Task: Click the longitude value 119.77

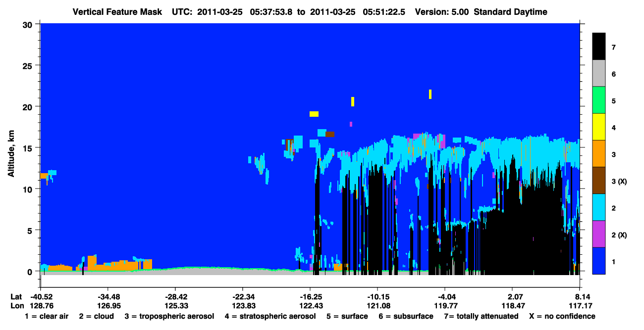Action: click(x=445, y=306)
